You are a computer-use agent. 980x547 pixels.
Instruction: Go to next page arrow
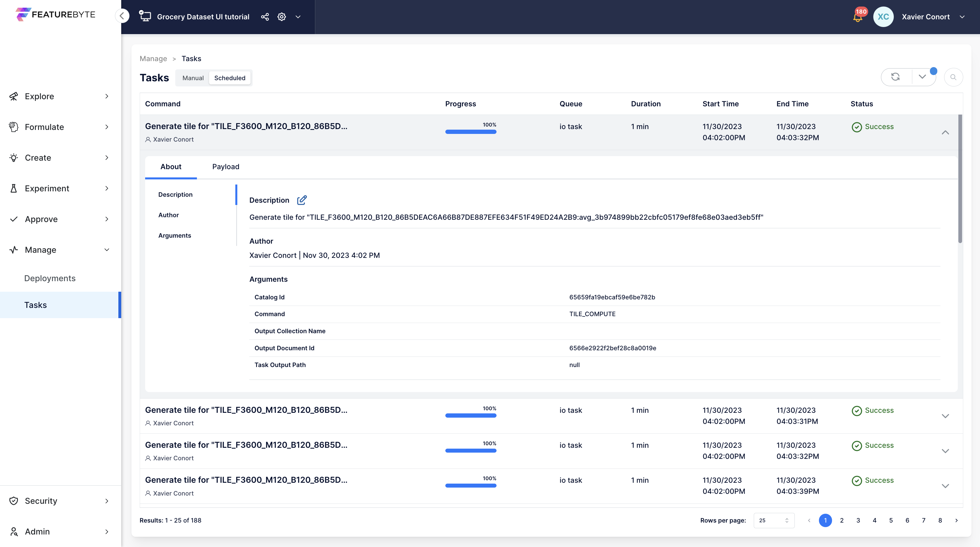click(956, 520)
